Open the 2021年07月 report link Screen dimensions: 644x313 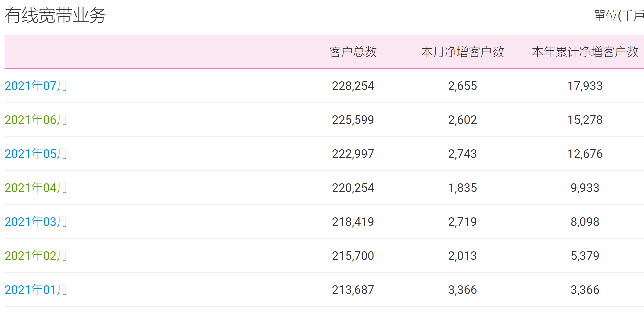coord(36,86)
